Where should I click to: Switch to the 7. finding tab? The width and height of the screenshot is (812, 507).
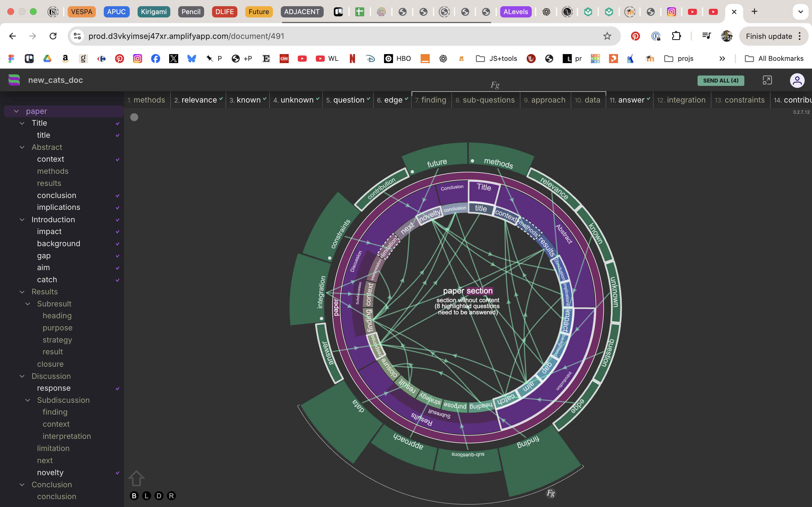(x=431, y=100)
